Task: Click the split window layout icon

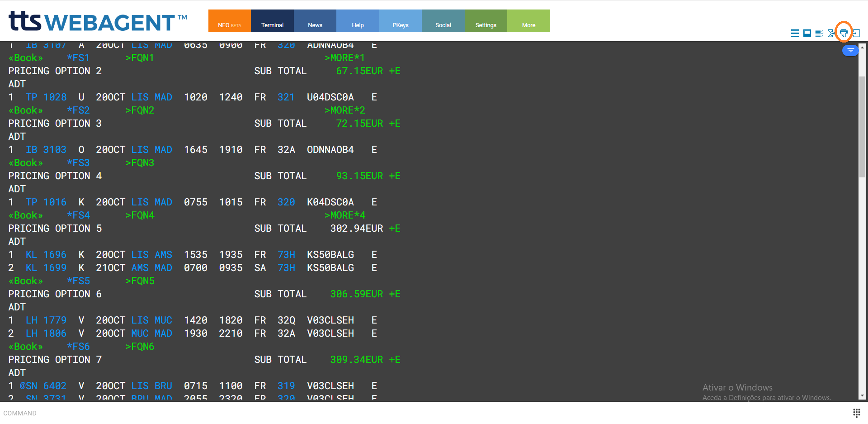Action: (x=807, y=33)
